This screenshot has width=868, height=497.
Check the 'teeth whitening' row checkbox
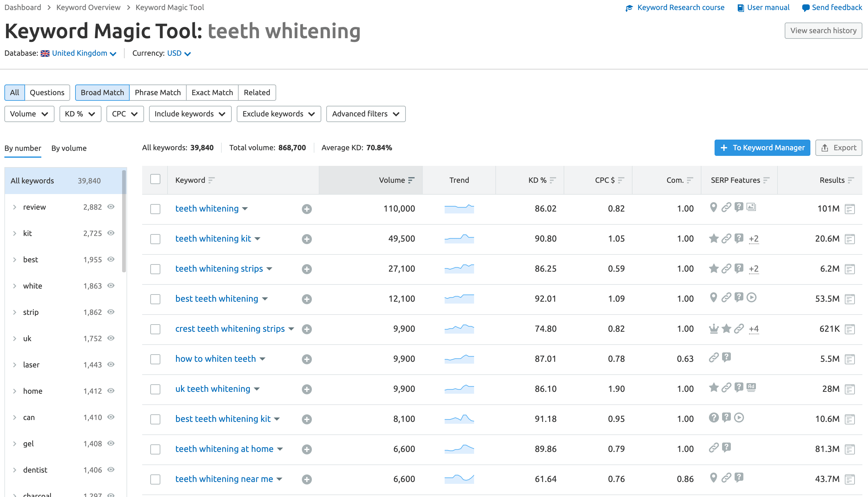(155, 209)
